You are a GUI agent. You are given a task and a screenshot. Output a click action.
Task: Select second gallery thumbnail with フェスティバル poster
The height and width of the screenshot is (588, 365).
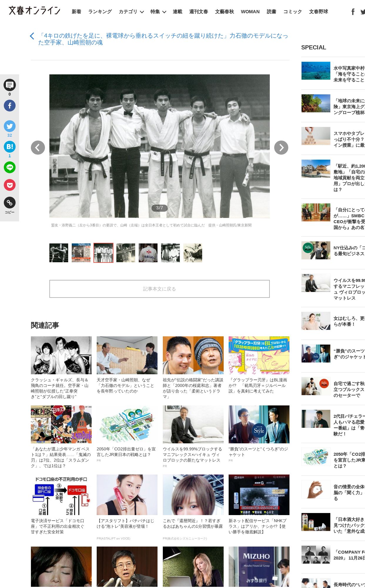[x=81, y=253]
